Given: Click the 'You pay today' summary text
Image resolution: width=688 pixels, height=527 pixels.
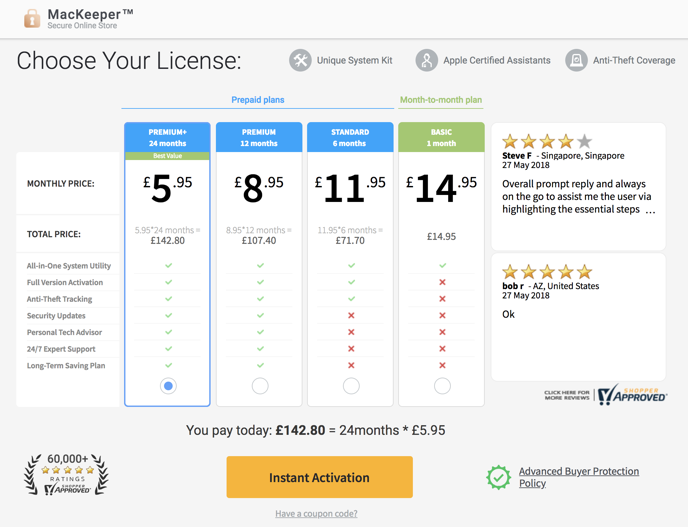Looking at the screenshot, I should (x=315, y=430).
